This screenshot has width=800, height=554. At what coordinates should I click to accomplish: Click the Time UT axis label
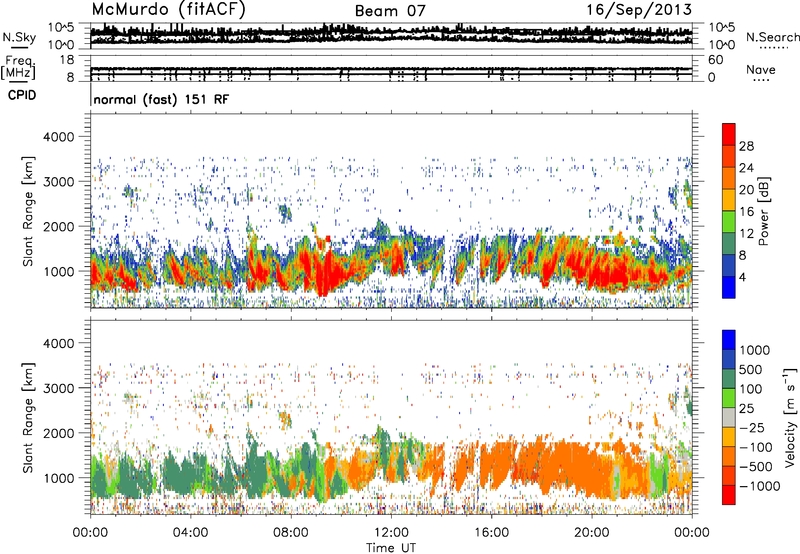tap(391, 548)
